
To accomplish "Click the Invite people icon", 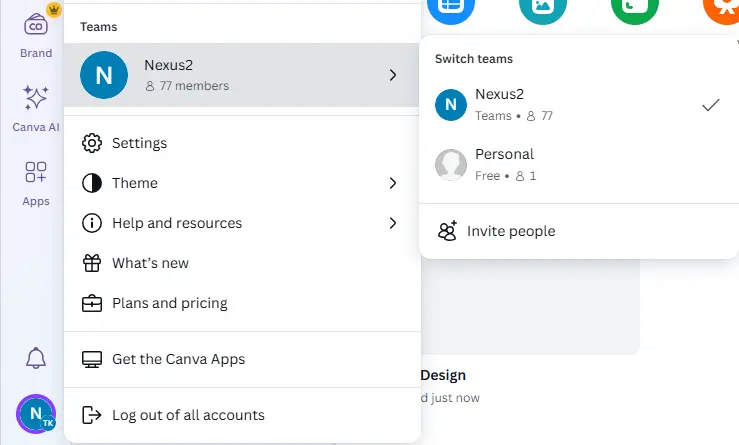I will pyautogui.click(x=447, y=231).
